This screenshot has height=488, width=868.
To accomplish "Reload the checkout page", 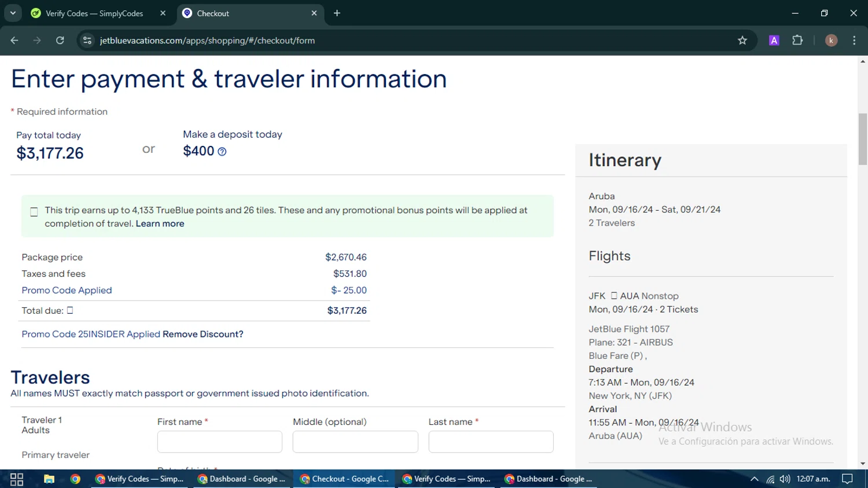I will pyautogui.click(x=60, y=41).
